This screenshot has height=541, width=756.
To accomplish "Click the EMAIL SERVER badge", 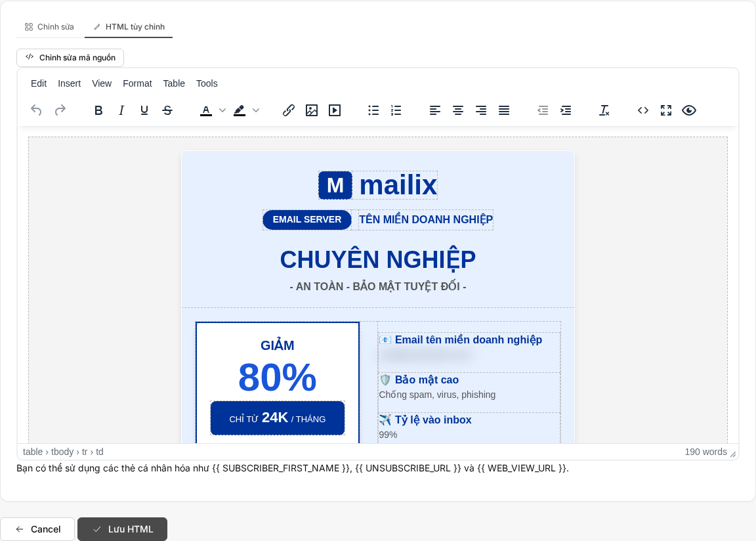I will 306,219.
